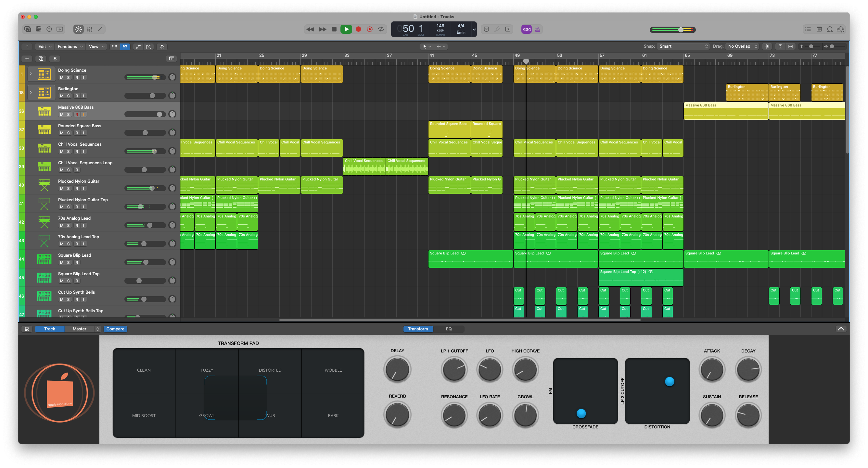The image size is (868, 468).
Task: Toggle Record Enable on Massive 808 Bass
Action: (x=77, y=115)
